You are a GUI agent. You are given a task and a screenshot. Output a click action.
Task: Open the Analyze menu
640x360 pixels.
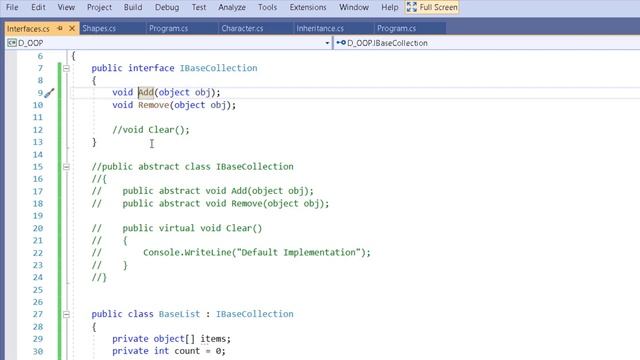coord(232,7)
